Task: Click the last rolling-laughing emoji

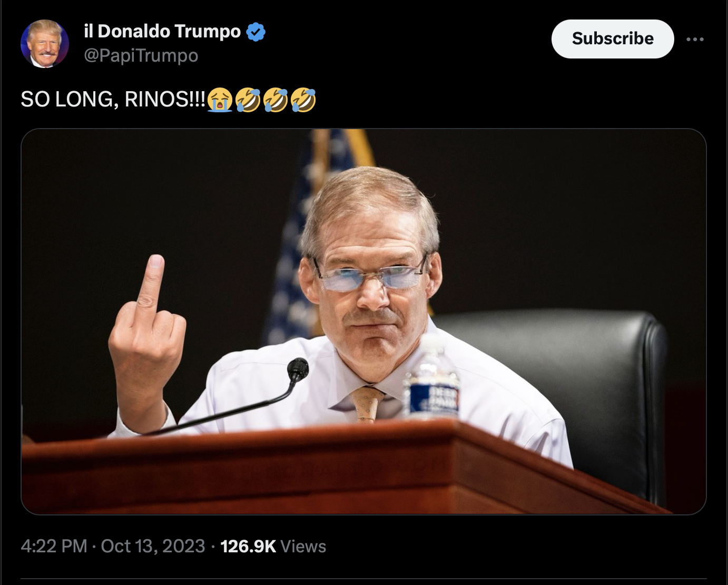Action: [x=303, y=99]
